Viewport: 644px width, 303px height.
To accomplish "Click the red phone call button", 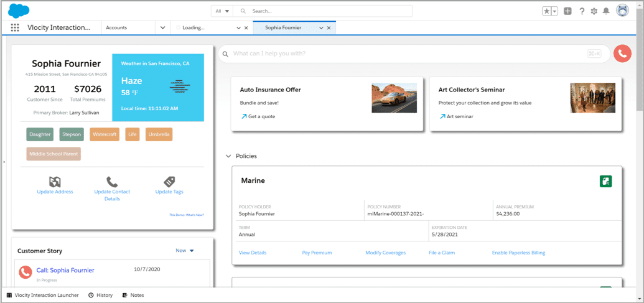I will click(x=622, y=54).
